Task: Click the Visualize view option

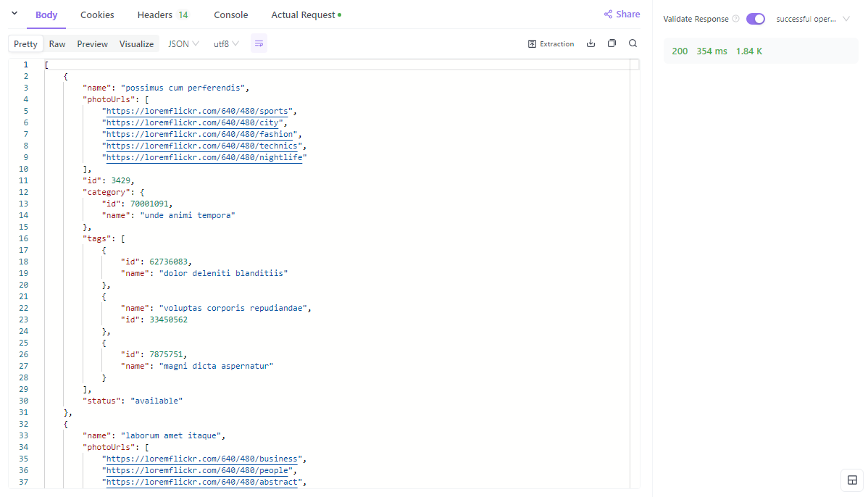Action: 136,43
